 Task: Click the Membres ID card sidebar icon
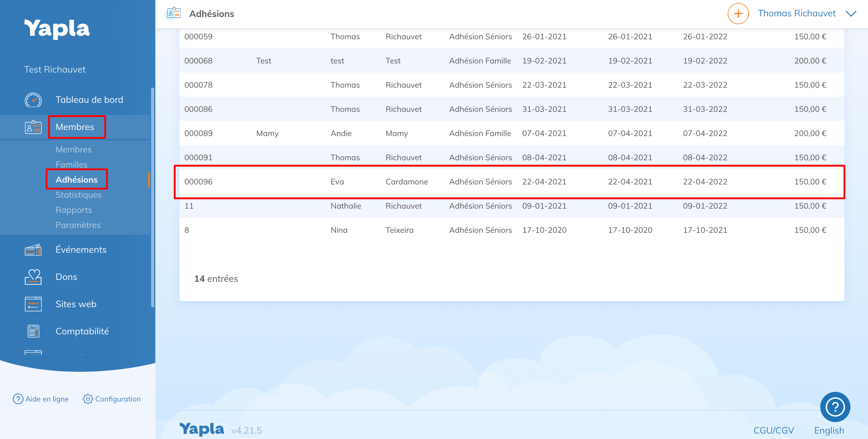coord(33,127)
